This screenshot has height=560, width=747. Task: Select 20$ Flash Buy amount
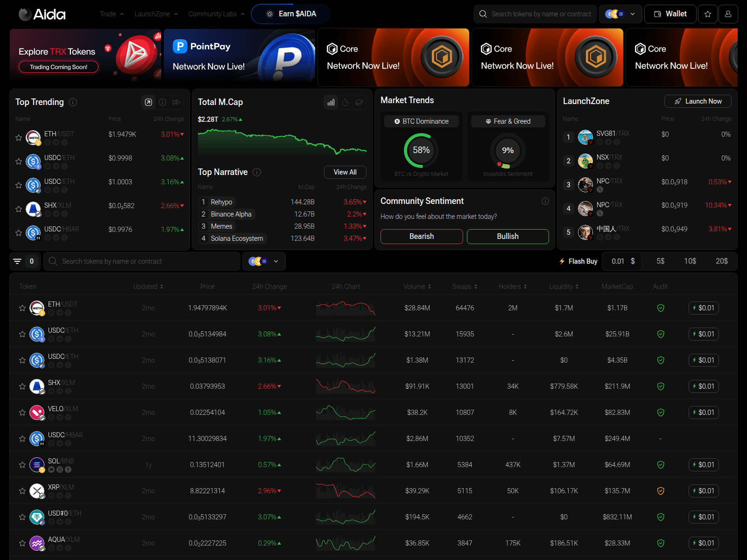point(722,261)
